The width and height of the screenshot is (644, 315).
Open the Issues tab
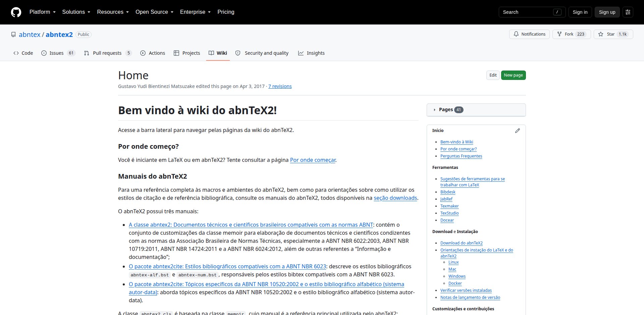[58, 53]
